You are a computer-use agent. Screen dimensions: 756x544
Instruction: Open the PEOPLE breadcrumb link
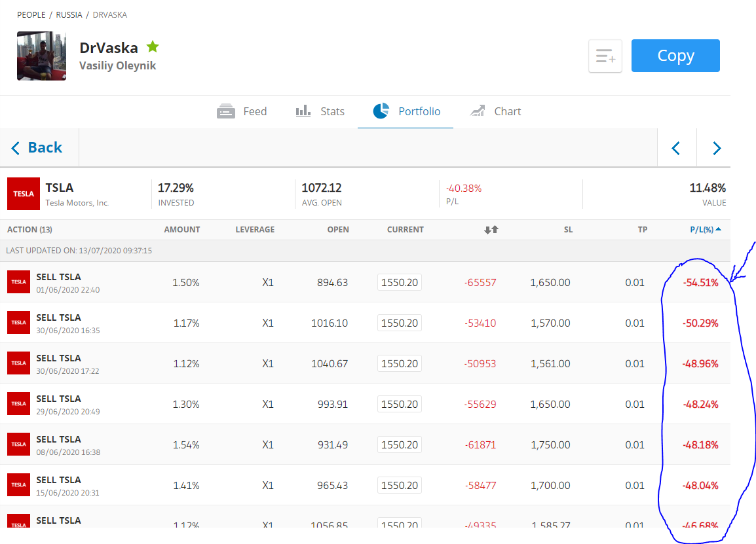pos(31,15)
